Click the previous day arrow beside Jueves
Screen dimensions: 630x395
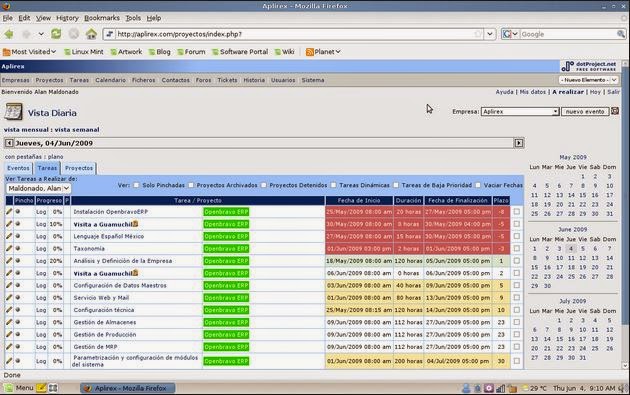9,143
